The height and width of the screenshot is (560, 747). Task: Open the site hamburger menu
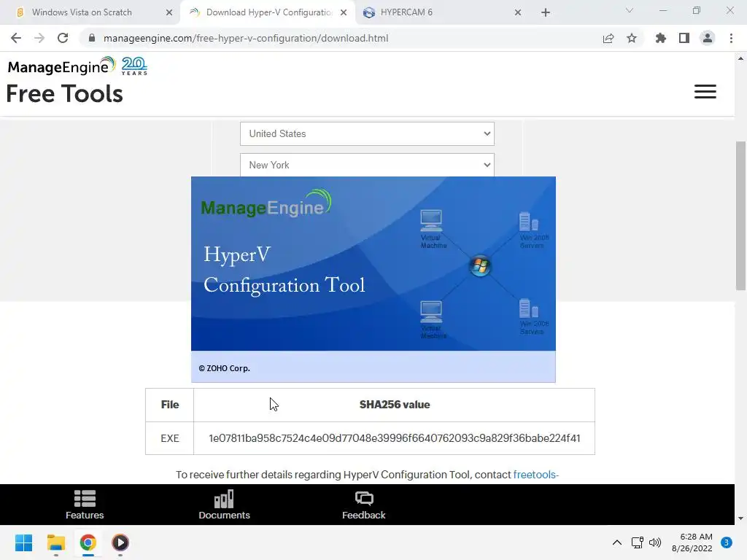(705, 91)
